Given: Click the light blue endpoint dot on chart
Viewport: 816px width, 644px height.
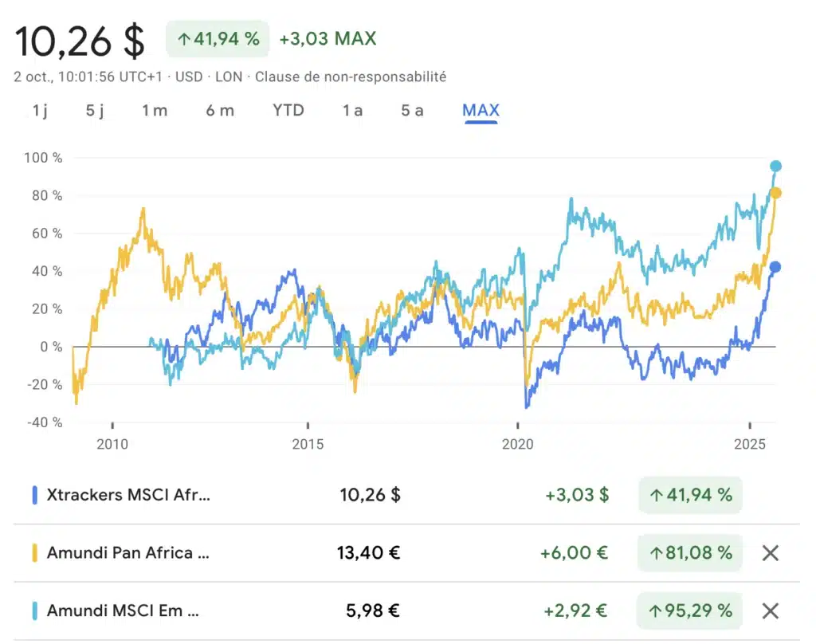Looking at the screenshot, I should click(x=775, y=167).
